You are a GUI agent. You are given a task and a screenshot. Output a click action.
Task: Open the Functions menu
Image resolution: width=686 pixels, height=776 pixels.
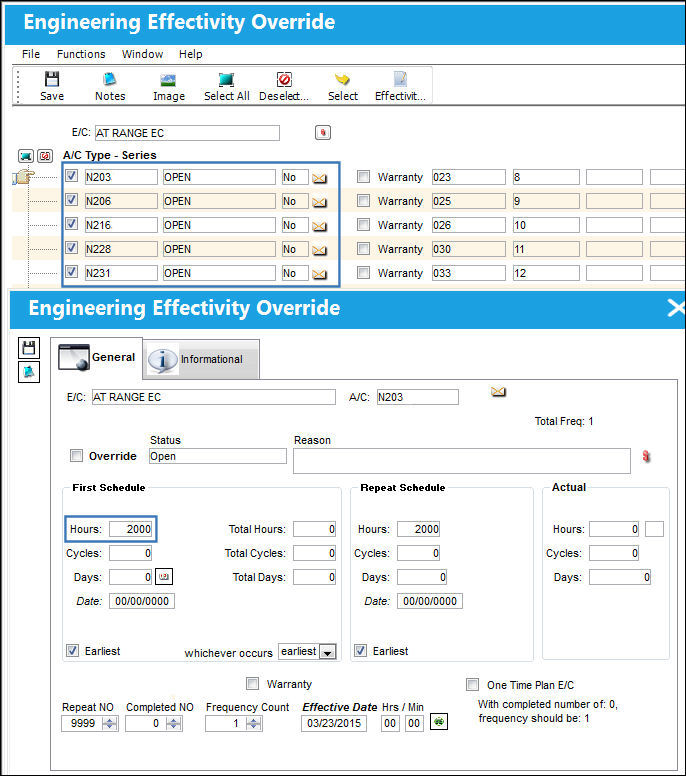pyautogui.click(x=81, y=54)
